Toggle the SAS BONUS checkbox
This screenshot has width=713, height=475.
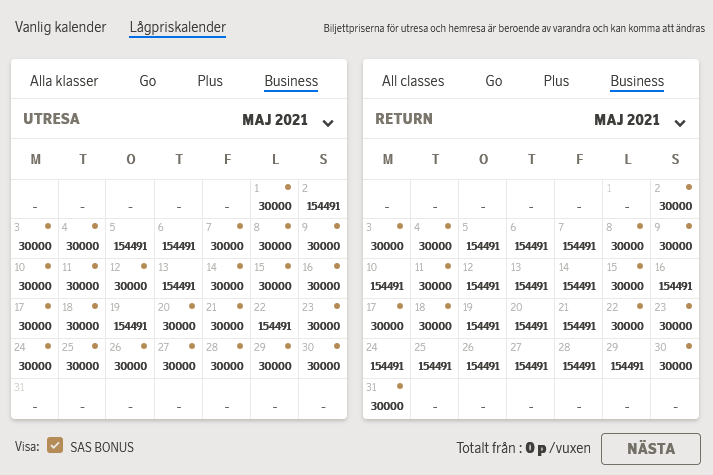coord(55,446)
